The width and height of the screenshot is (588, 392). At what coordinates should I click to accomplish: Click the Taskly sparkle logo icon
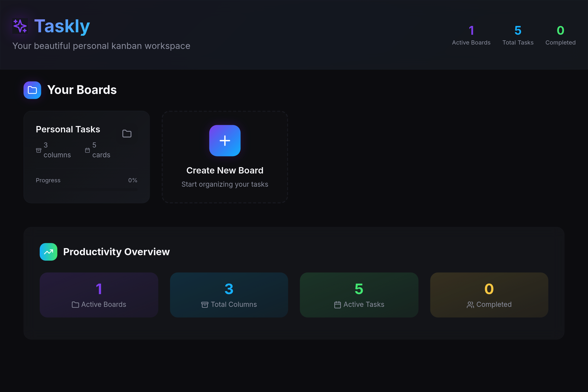[x=20, y=26]
